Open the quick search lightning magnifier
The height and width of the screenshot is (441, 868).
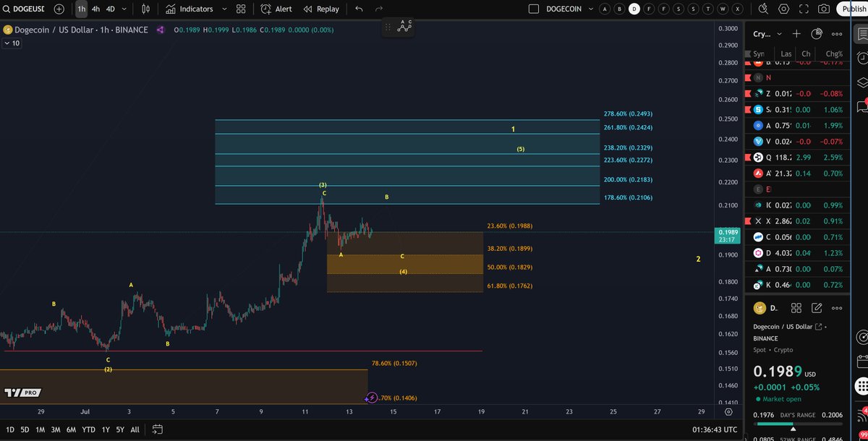tap(763, 9)
